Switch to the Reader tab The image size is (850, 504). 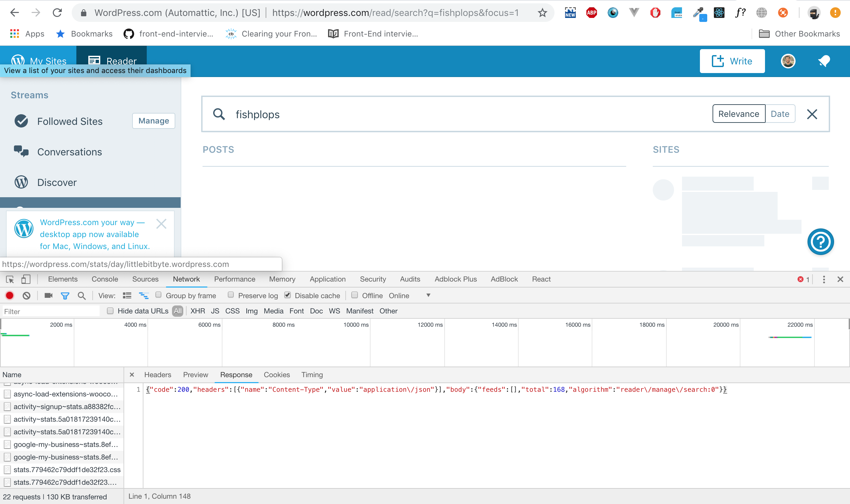point(112,61)
